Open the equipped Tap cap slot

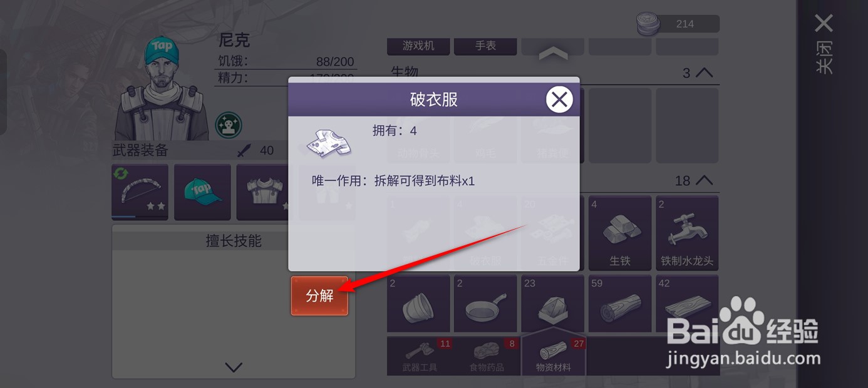(202, 192)
